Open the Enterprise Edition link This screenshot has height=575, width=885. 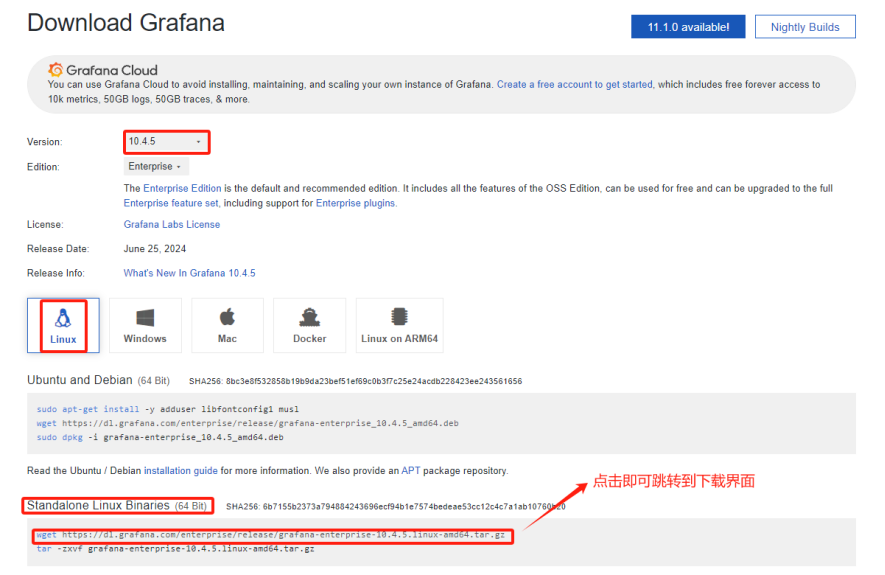click(182, 188)
